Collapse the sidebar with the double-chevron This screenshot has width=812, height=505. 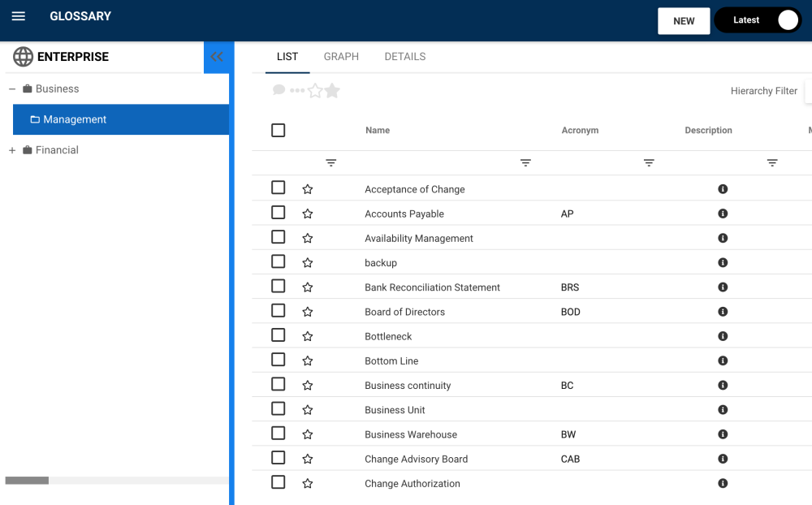coord(218,57)
